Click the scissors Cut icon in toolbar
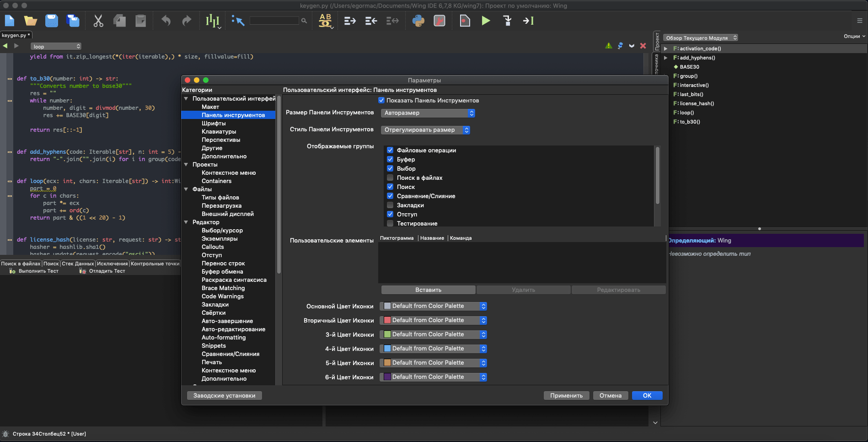 click(98, 21)
